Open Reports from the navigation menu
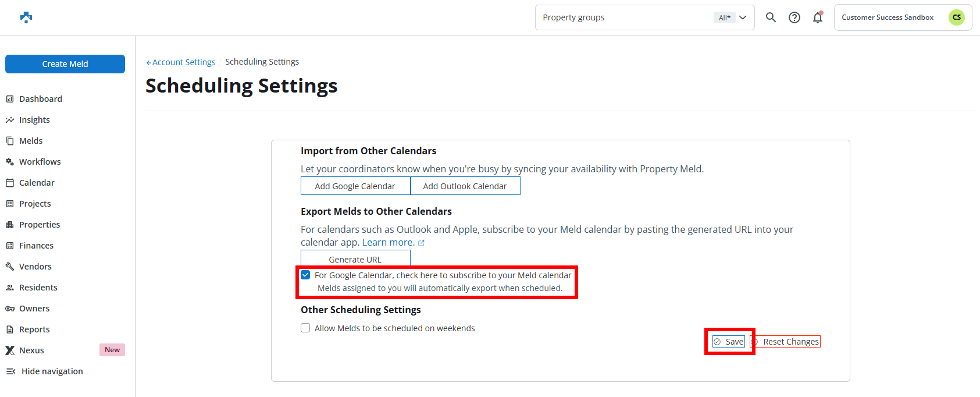980x397 pixels. (34, 329)
